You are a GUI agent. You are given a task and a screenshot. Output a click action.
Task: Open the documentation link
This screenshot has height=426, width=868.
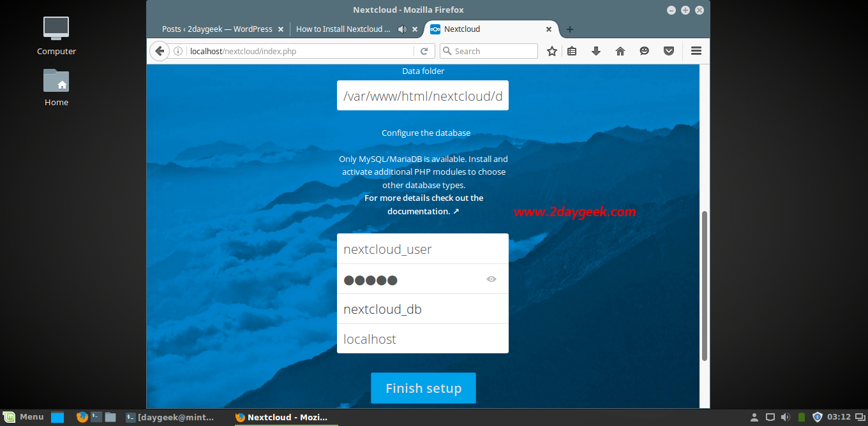(x=423, y=205)
